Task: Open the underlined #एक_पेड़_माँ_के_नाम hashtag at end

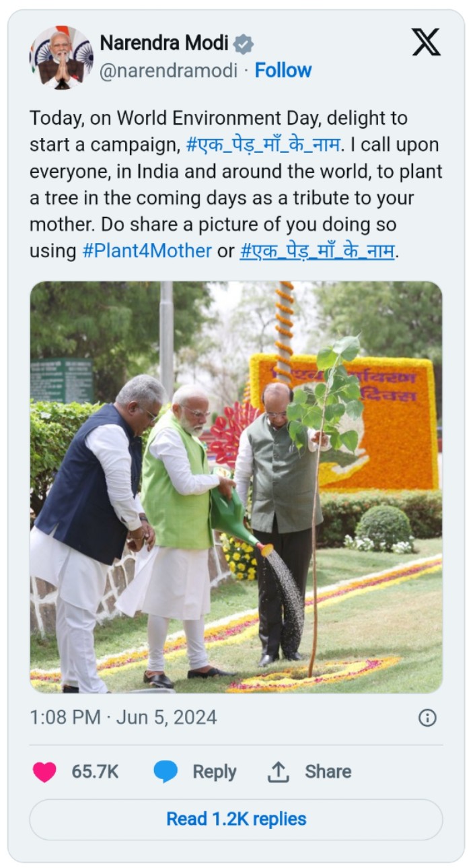Action: pos(317,251)
